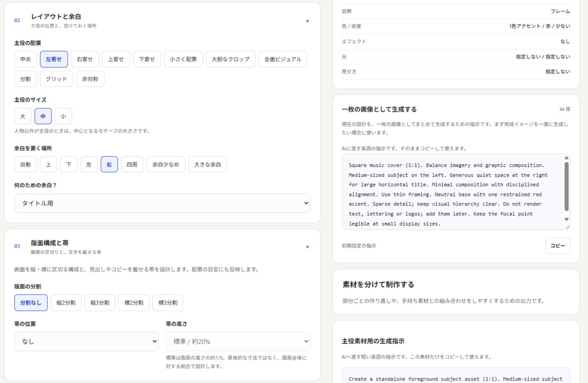Click the 素材を分けて制作する heading
This screenshot has height=383, width=588.
pos(378,285)
